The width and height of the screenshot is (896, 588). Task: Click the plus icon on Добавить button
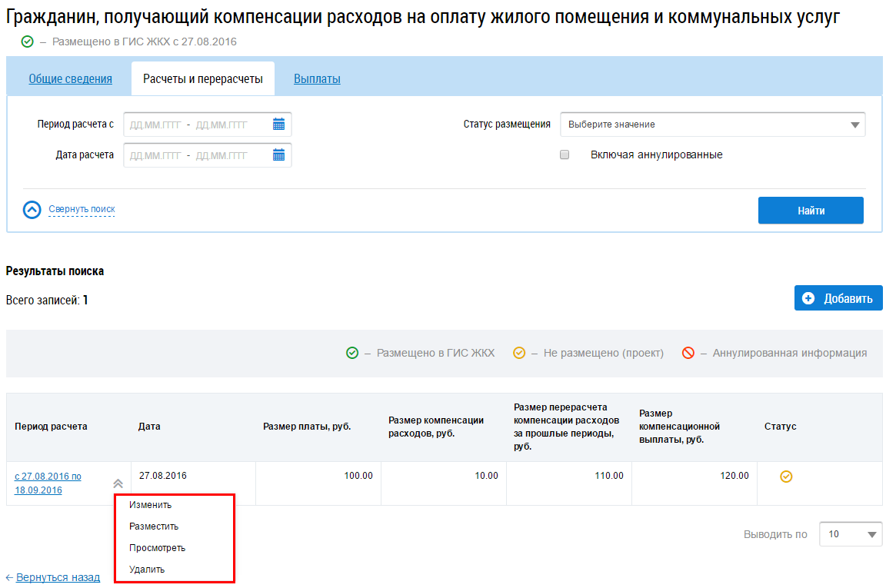point(808,298)
